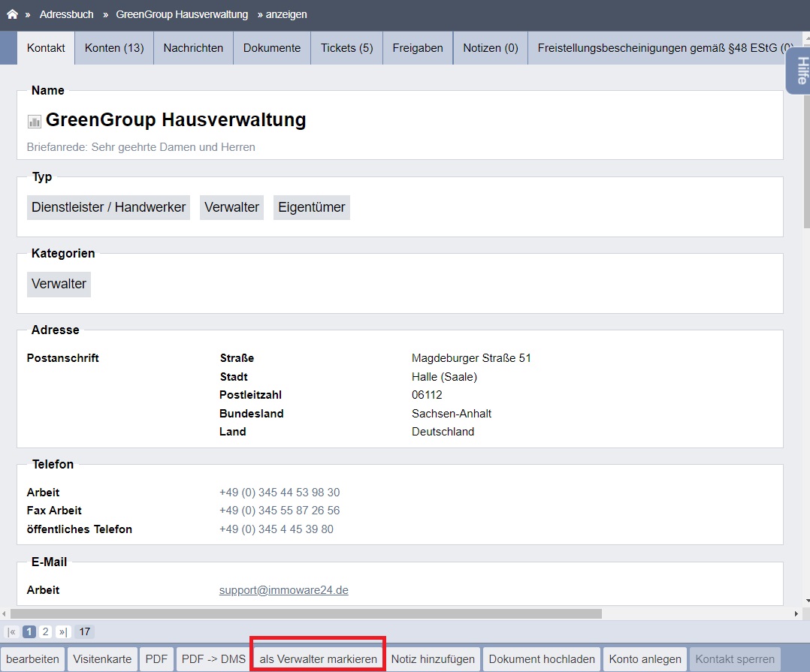Viewport: 810px width, 672px height.
Task: Jump to last page arrow in pager
Action: [63, 631]
